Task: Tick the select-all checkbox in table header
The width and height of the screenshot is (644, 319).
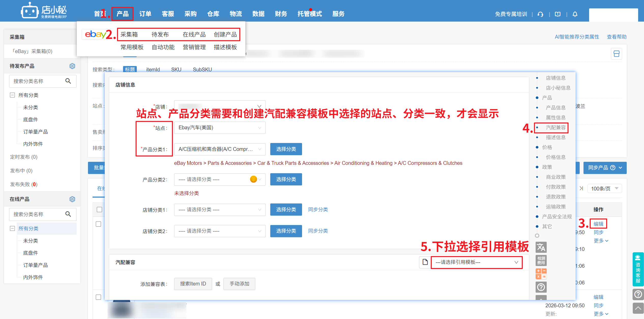Action: point(99,210)
